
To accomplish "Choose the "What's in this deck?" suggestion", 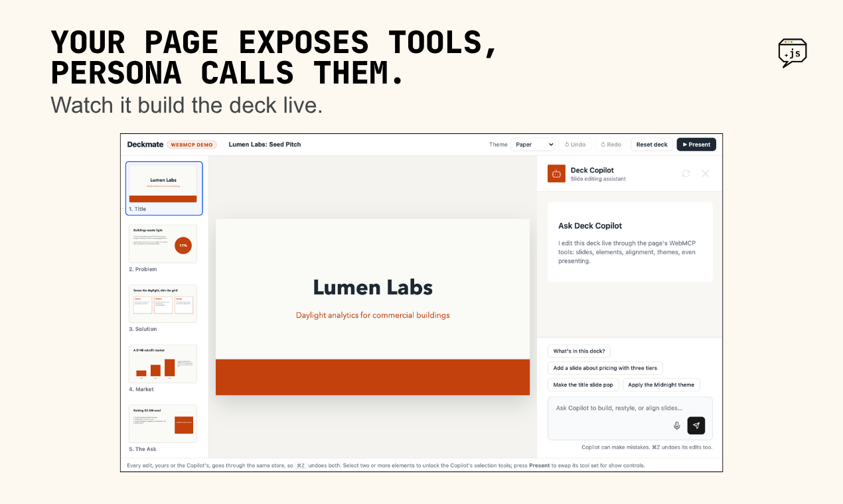I will [x=579, y=351].
